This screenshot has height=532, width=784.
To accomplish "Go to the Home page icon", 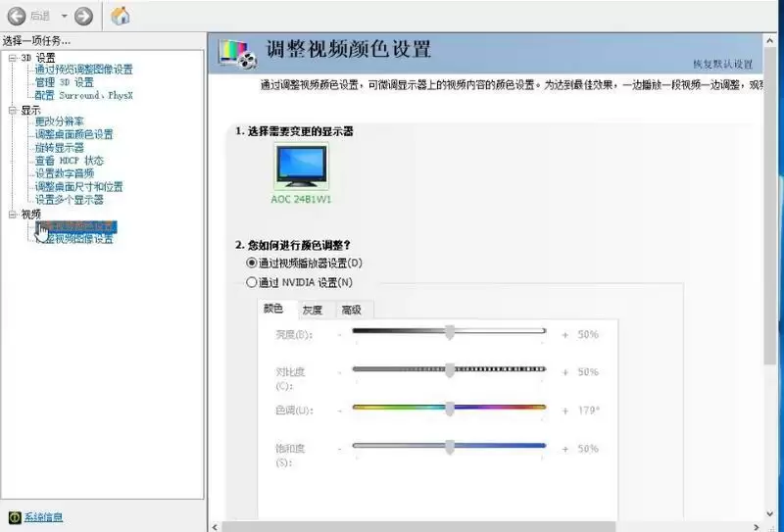I will coord(120,16).
